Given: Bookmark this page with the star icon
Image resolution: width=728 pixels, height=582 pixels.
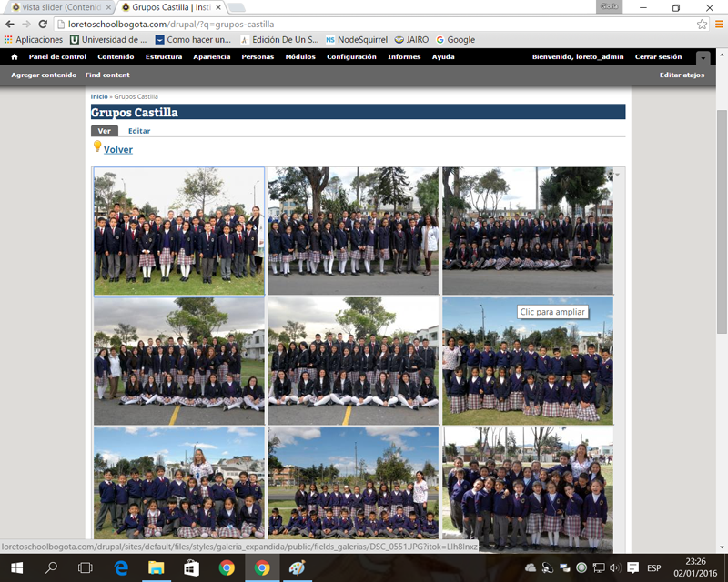Looking at the screenshot, I should 702,25.
